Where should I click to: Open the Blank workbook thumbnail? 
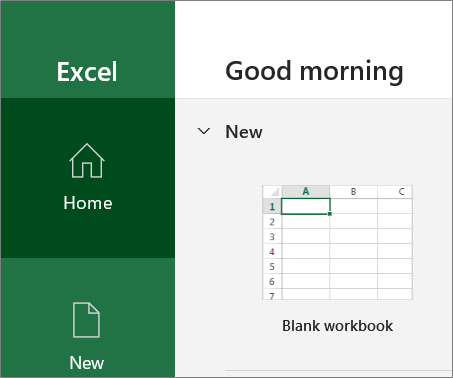[337, 243]
